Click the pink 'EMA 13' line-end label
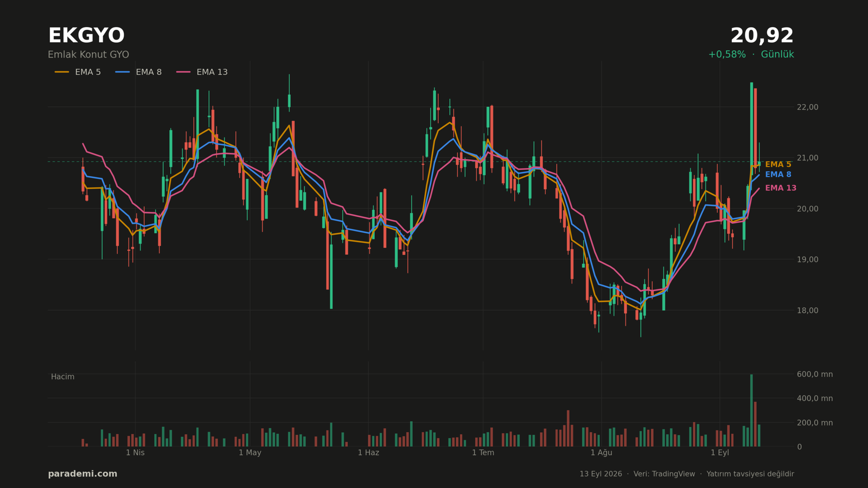This screenshot has width=868, height=488. click(x=781, y=188)
